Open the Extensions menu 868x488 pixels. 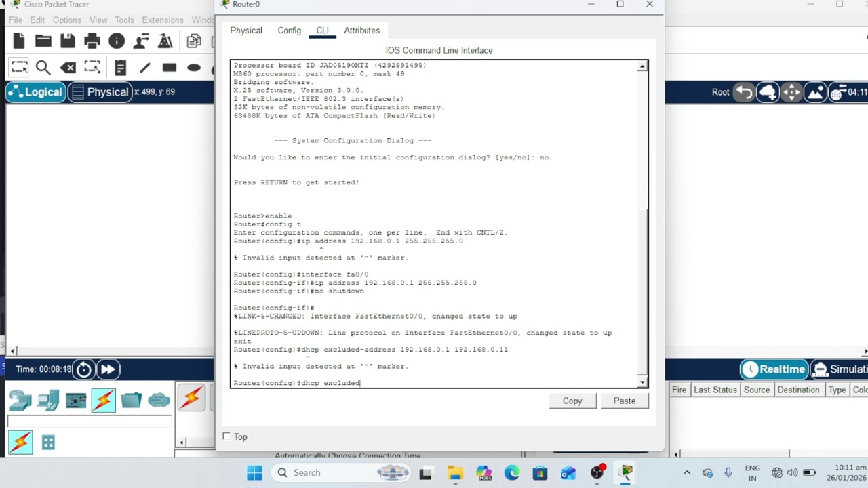163,20
